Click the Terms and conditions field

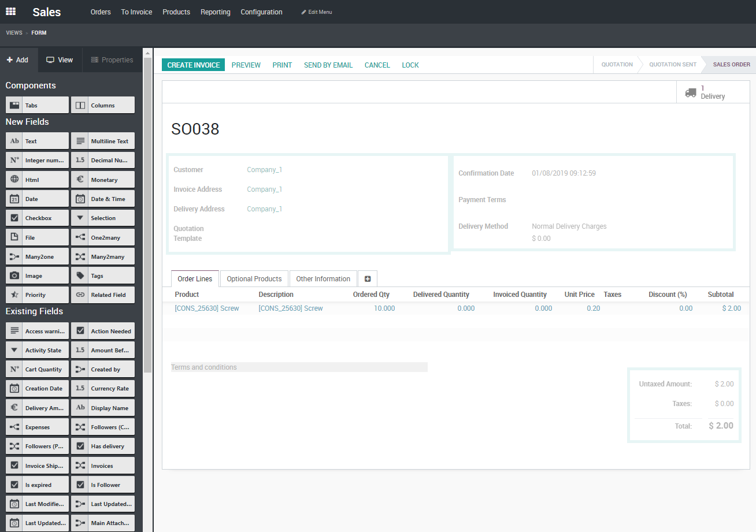click(299, 367)
